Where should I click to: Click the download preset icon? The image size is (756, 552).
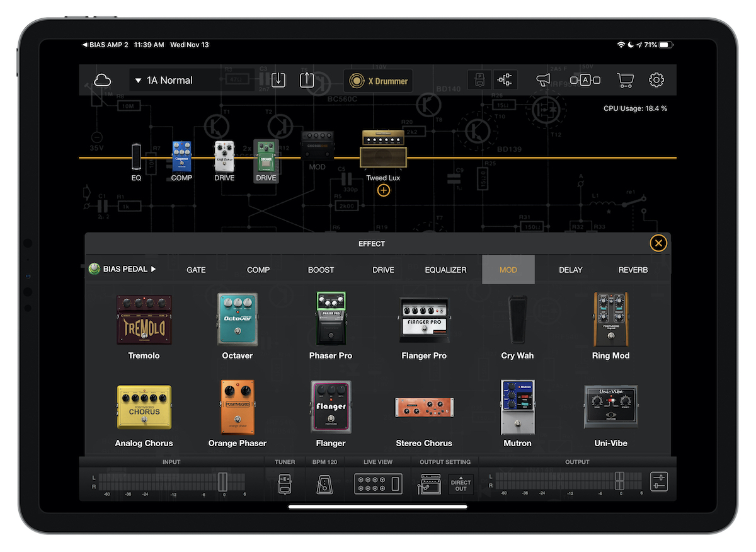click(x=278, y=80)
